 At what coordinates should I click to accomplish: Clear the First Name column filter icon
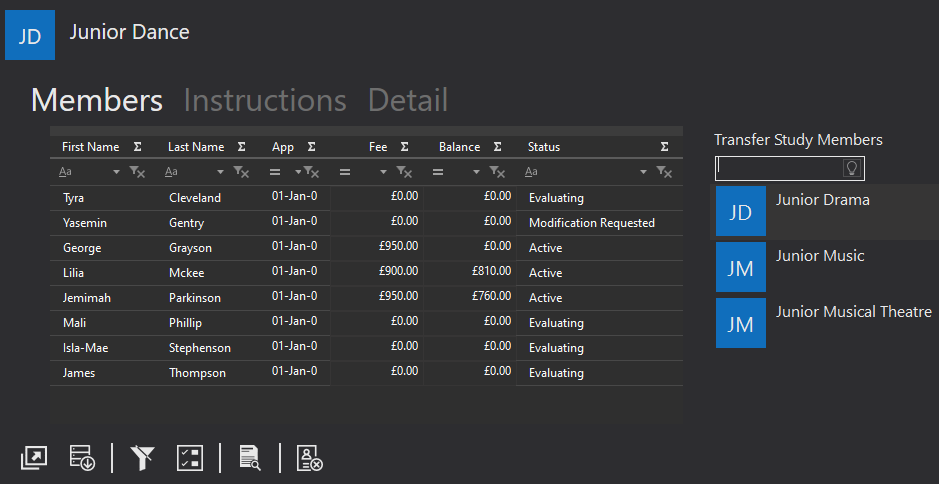point(137,173)
